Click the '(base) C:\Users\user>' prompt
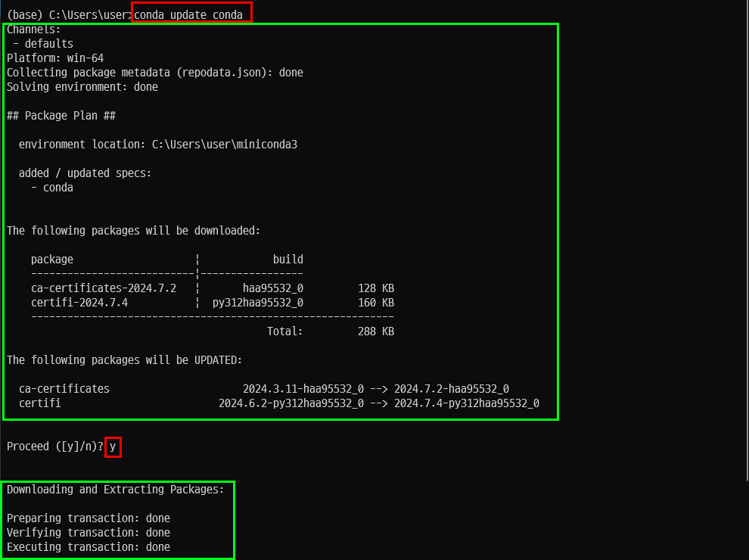Viewport: 749px width, 560px height. pos(70,15)
